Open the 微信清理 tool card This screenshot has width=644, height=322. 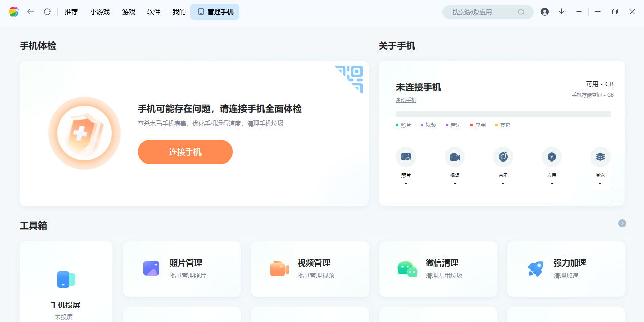tap(438, 269)
